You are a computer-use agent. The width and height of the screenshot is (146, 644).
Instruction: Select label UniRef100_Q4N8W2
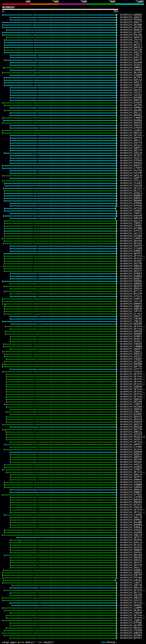[x=131, y=70]
